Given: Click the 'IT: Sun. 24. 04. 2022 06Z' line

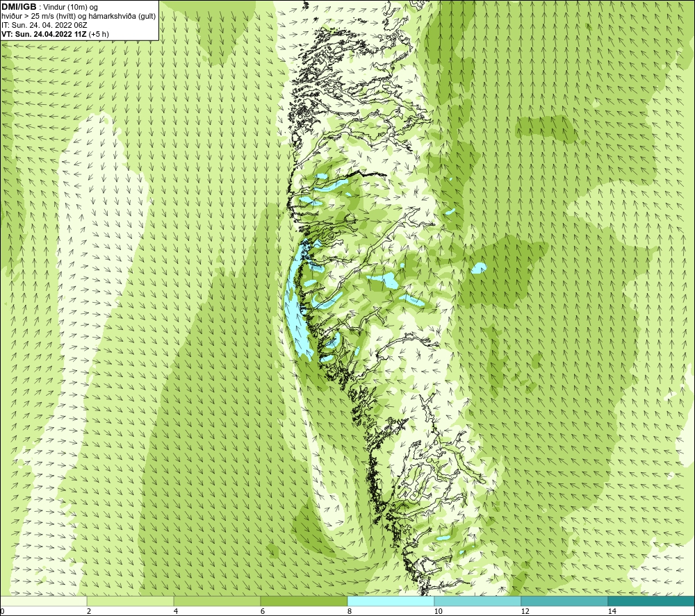Looking at the screenshot, I should click(44, 25).
